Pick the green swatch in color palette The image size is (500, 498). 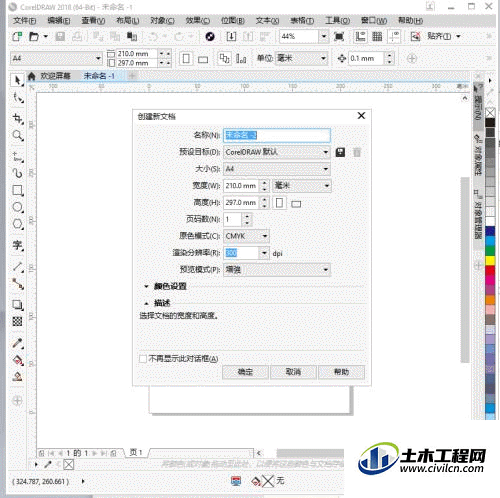click(490, 250)
